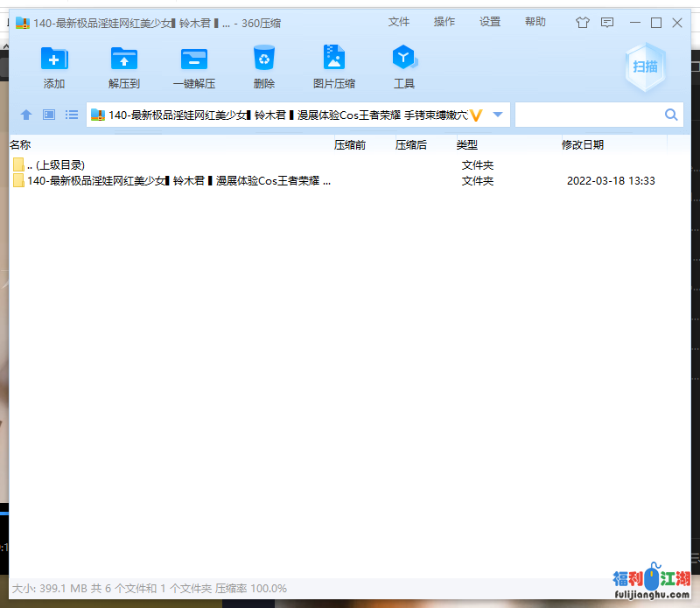This screenshot has width=700, height=608.
Task: Click the 解压到 (Extract to) icon
Action: [x=124, y=59]
